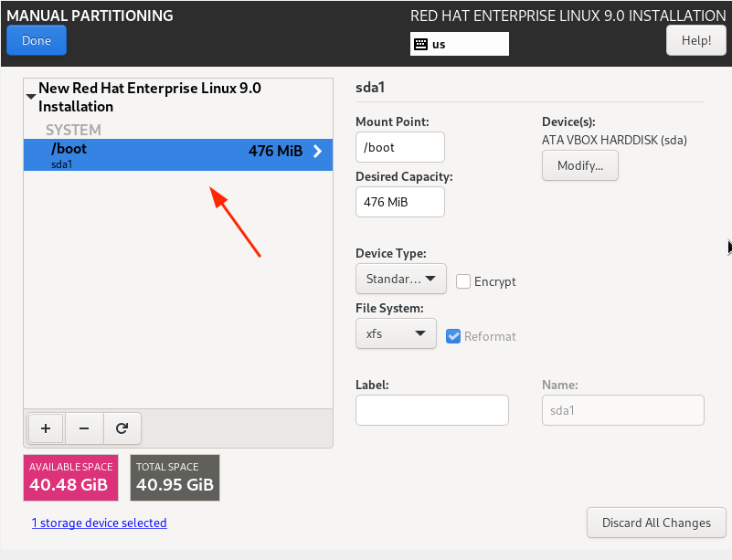The image size is (732, 560).
Task: Click Modify to change the device
Action: (x=579, y=165)
